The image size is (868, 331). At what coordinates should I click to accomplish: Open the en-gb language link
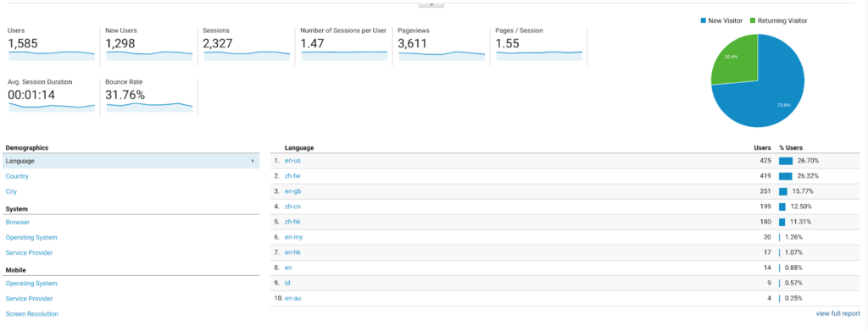point(292,191)
